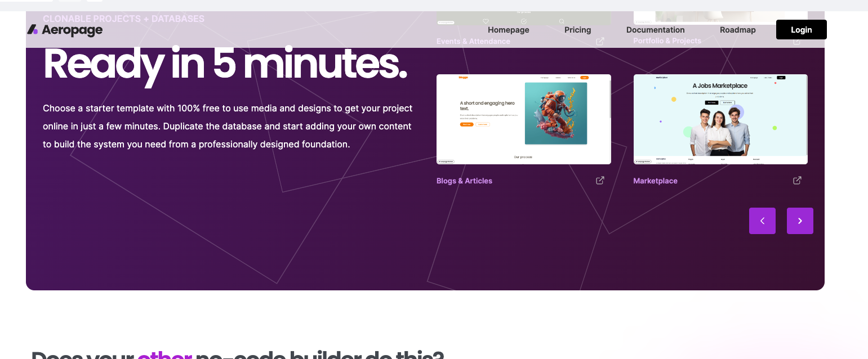
Task: Click the Aeropage logo icon
Action: (33, 30)
